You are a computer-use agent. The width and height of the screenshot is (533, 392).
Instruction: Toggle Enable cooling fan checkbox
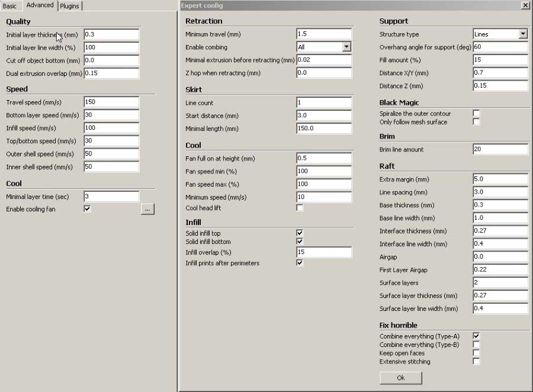(x=88, y=209)
